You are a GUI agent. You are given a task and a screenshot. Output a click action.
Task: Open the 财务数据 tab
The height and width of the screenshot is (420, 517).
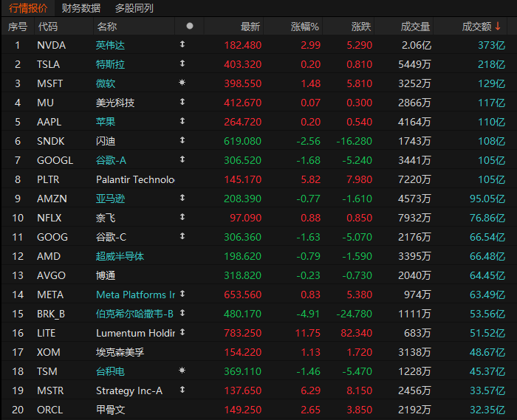[x=81, y=8]
